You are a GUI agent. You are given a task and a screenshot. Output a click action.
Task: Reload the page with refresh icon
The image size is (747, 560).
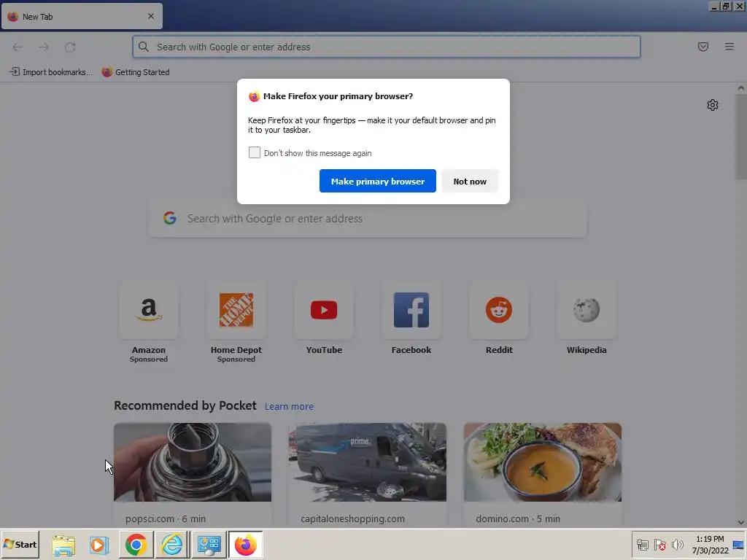coord(70,47)
